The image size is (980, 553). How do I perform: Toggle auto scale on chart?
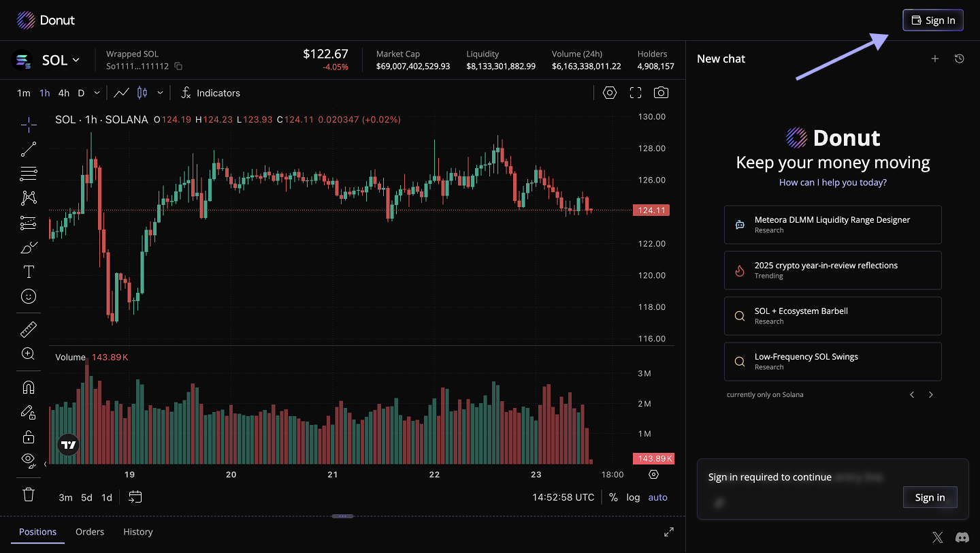657,497
